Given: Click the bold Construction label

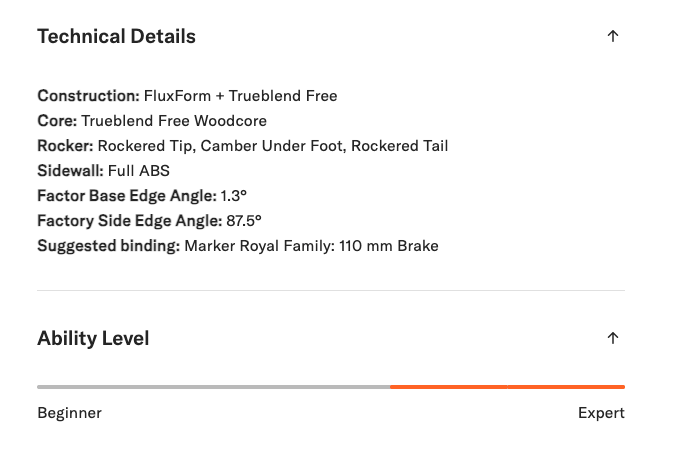Looking at the screenshot, I should click(86, 96).
